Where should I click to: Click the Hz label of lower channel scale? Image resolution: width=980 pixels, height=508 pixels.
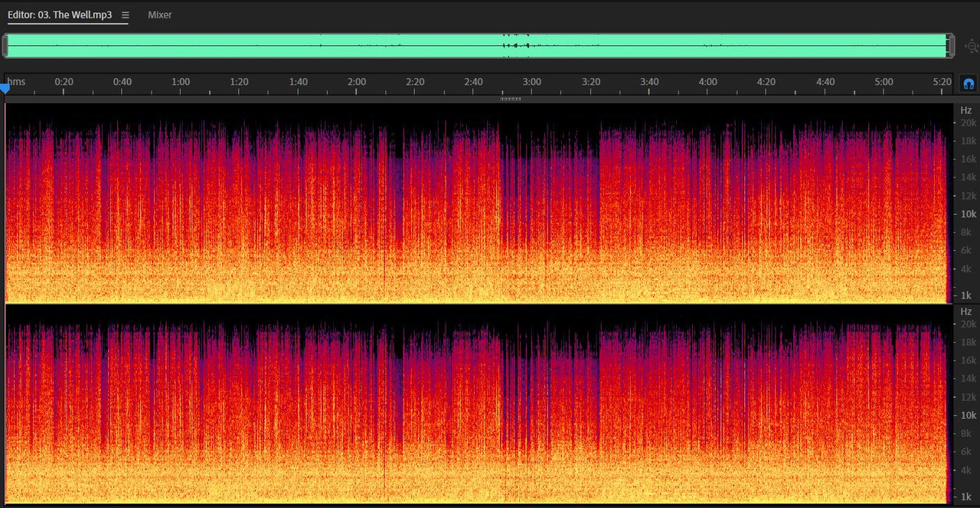[x=966, y=311]
